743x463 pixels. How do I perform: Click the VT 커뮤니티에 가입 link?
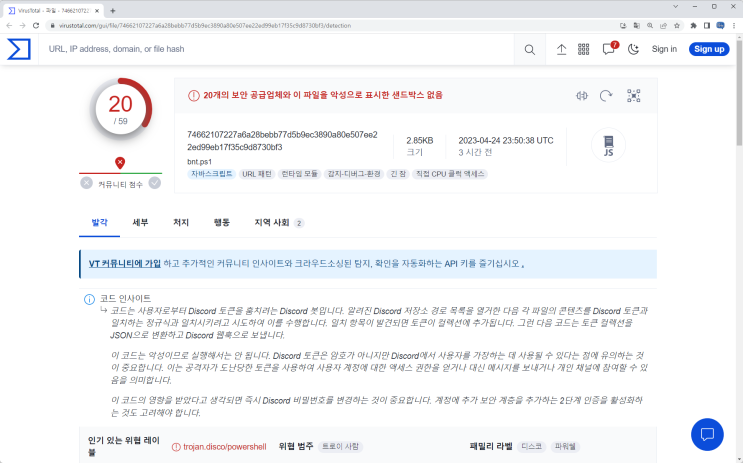[125, 263]
